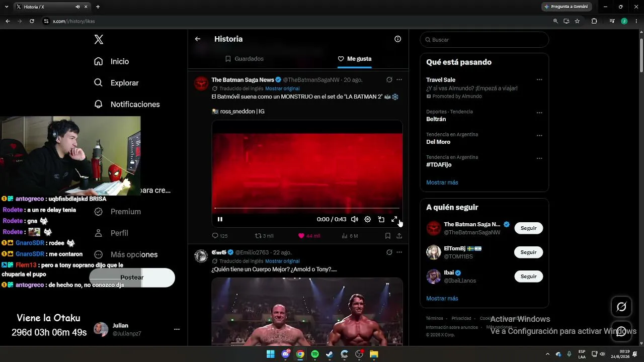The image size is (644, 362).
Task: Click Grok icon on Batman Saga post
Action: (389, 79)
